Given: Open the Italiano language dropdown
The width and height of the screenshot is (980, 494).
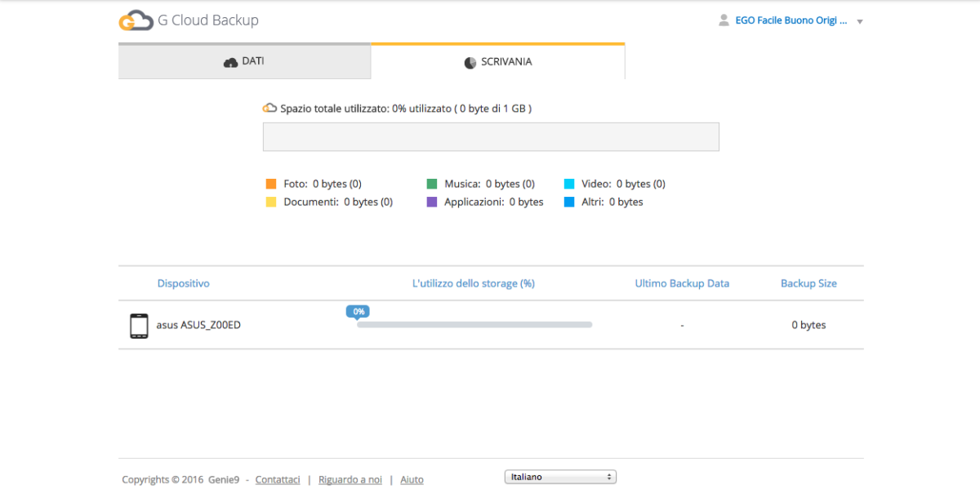Looking at the screenshot, I should click(560, 477).
